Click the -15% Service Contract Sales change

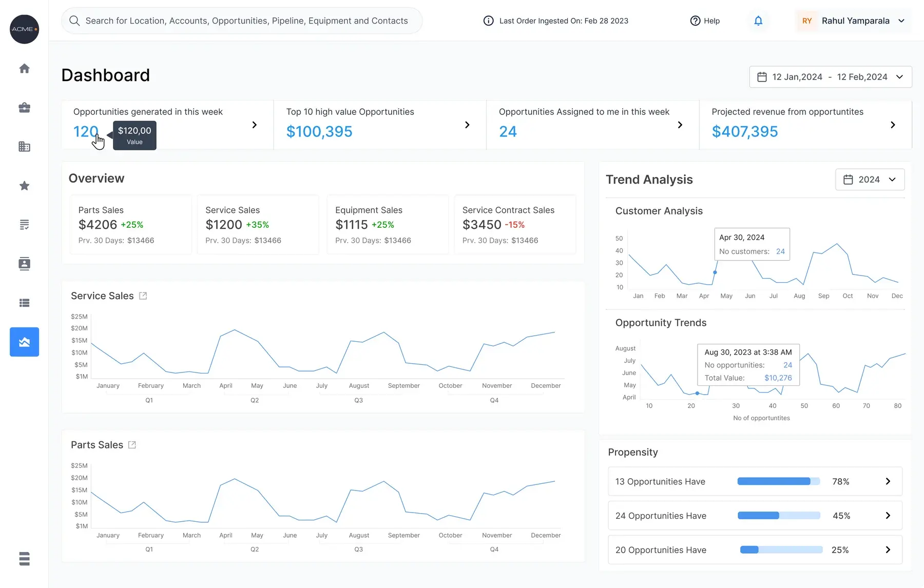pos(515,225)
